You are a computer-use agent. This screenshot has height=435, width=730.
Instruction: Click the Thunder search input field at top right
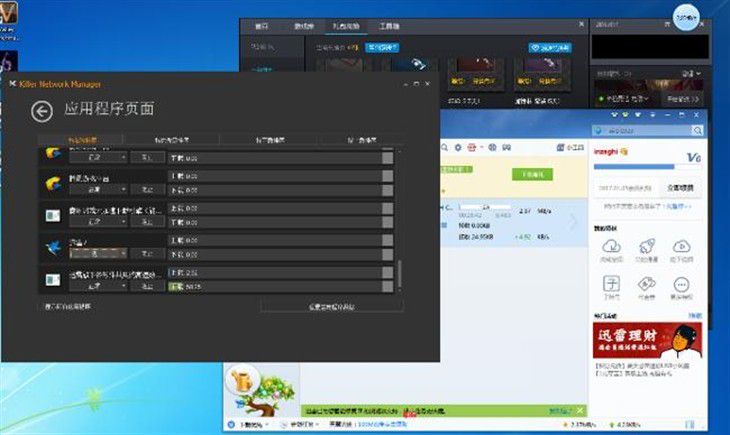click(642, 131)
